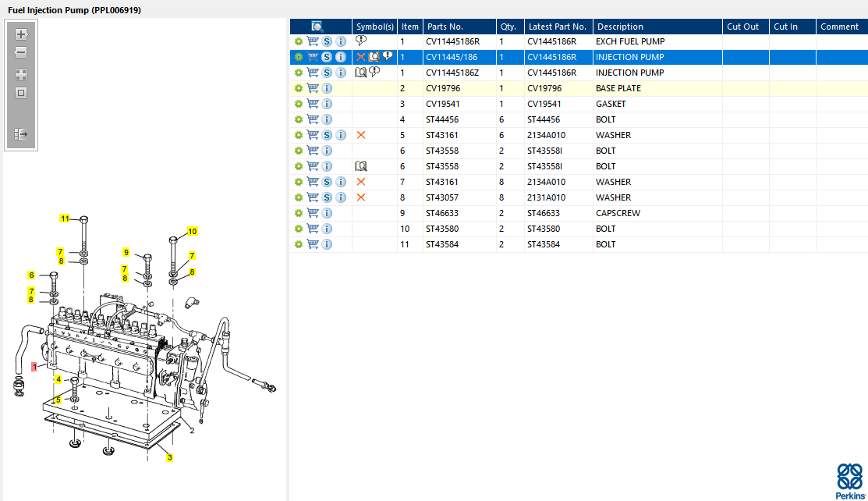868x501 pixels.
Task: Click the red callout 1 label in diagram
Action: pyautogui.click(x=34, y=365)
